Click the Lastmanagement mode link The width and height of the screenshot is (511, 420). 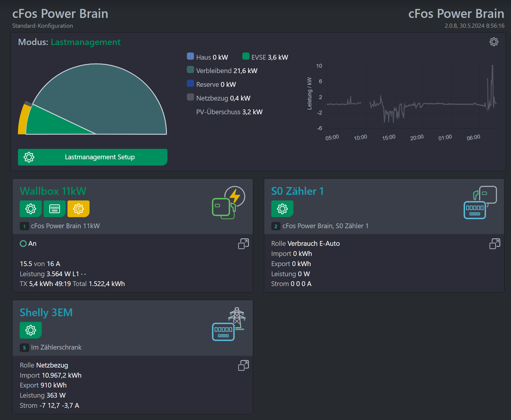[x=86, y=42]
